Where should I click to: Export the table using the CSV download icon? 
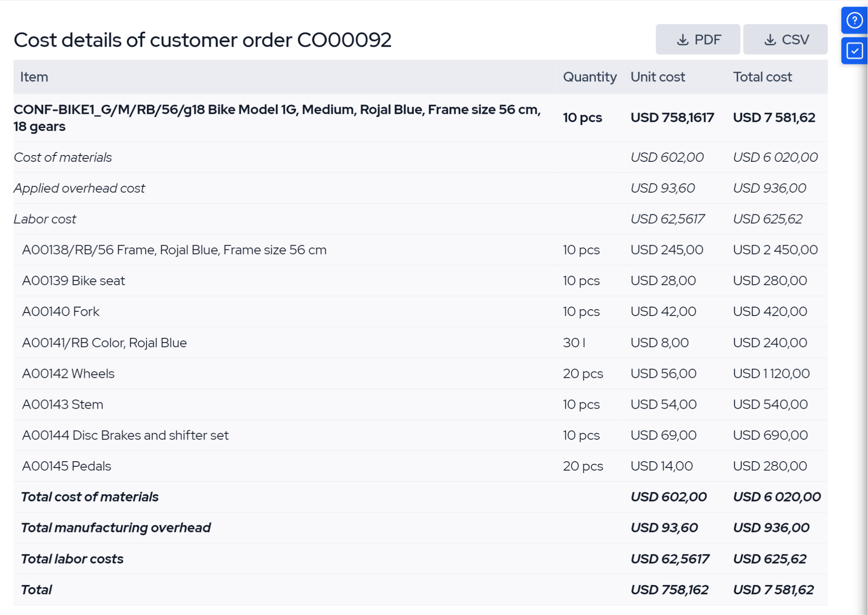(x=785, y=39)
